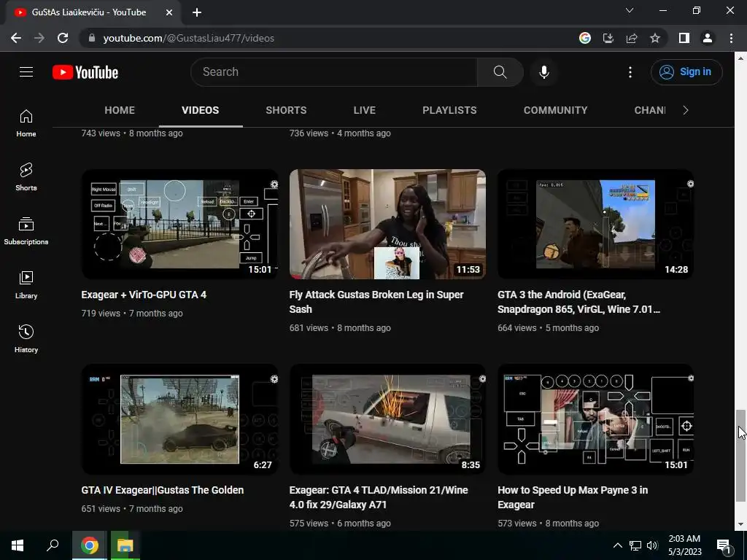
Task: Switch to the PLAYLISTS channel tab
Action: [x=449, y=111]
